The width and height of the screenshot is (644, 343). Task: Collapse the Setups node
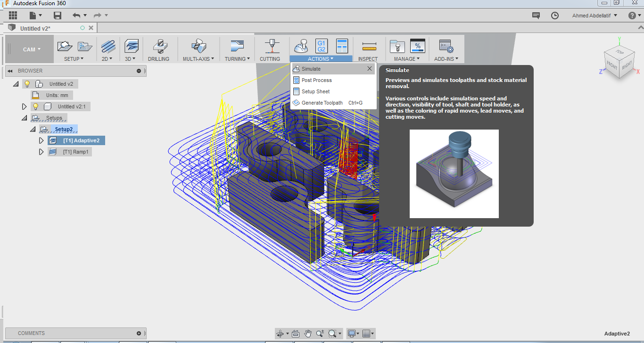(x=24, y=118)
